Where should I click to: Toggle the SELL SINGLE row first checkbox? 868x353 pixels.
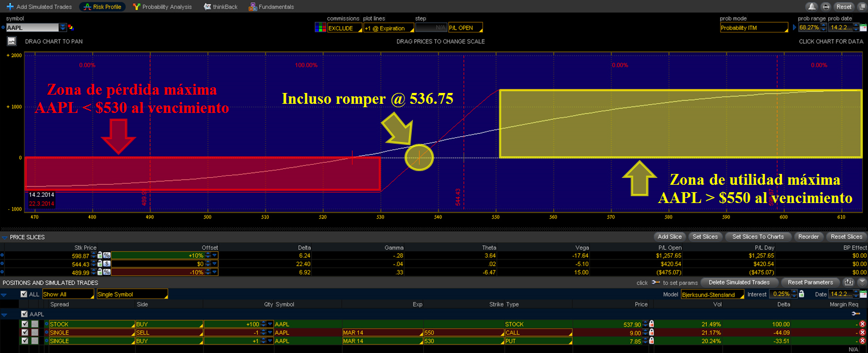(24, 332)
